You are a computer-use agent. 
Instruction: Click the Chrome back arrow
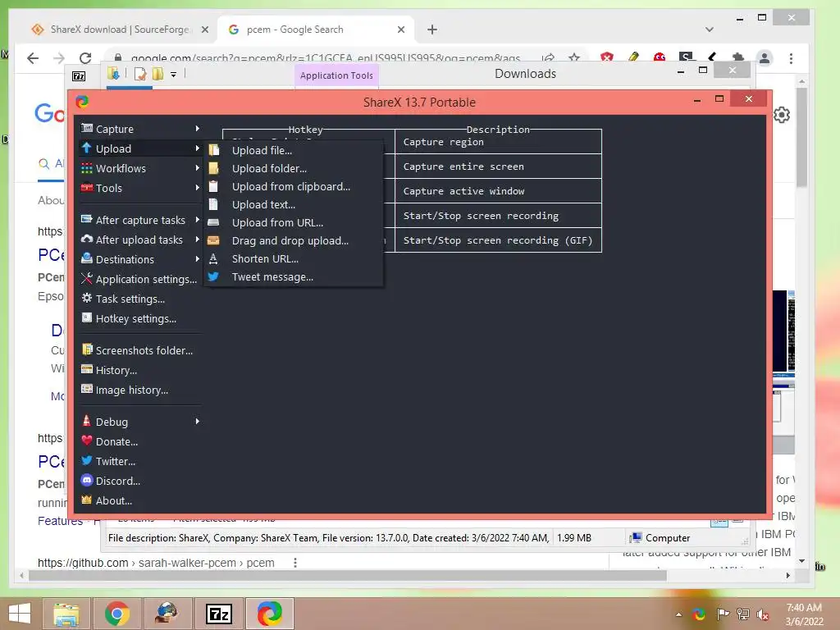click(x=33, y=58)
